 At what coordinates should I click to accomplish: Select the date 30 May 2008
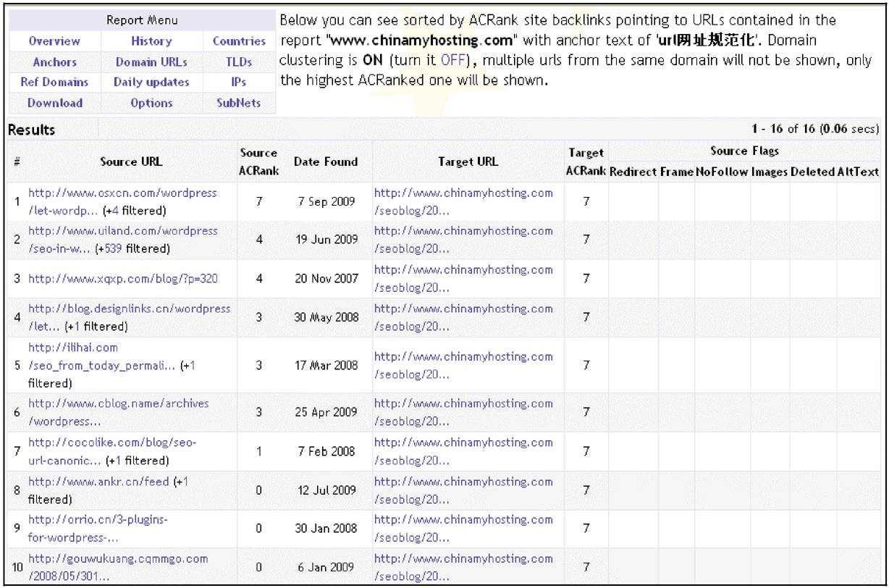[326, 317]
